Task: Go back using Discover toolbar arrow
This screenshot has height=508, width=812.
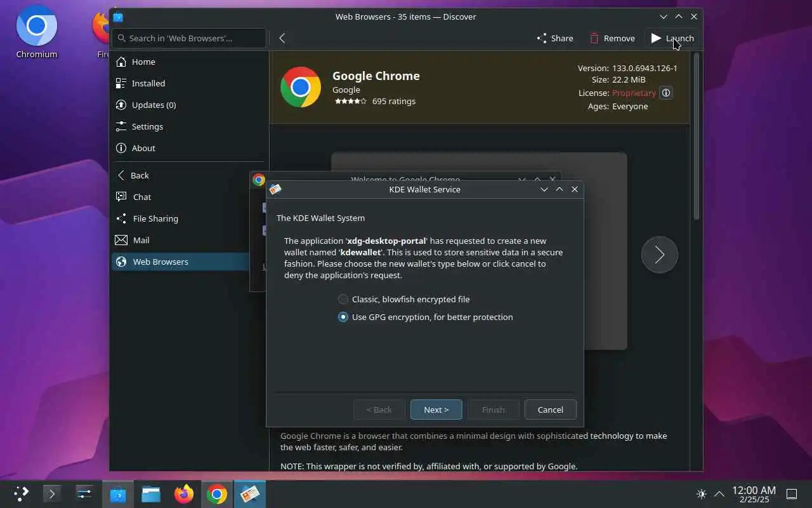Action: tap(282, 38)
